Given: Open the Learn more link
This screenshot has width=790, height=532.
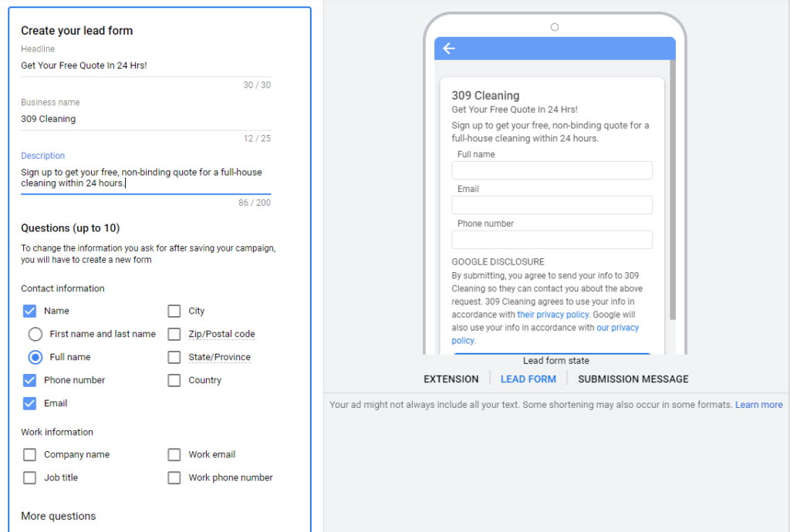Looking at the screenshot, I should [x=759, y=405].
